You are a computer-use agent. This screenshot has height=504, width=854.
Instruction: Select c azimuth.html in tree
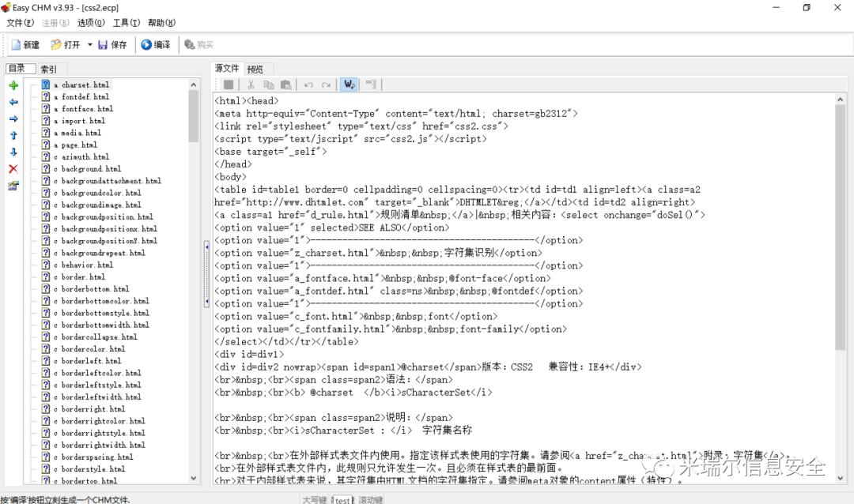click(81, 156)
